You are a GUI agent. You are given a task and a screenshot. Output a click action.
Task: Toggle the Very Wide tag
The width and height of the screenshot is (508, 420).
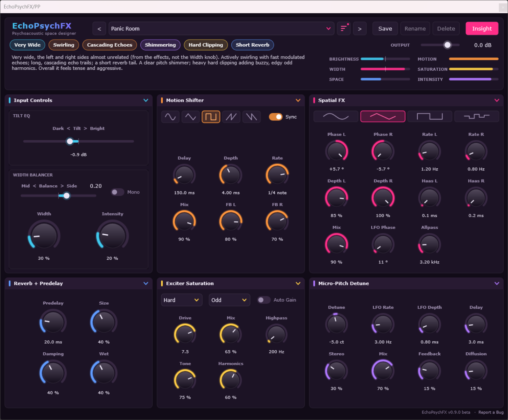tap(27, 45)
